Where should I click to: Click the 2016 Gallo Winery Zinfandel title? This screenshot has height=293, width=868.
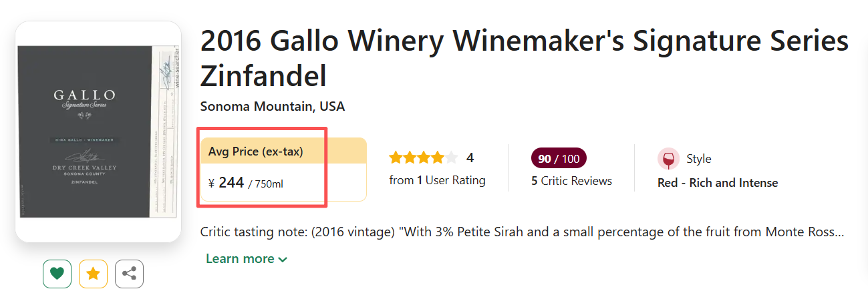[524, 58]
